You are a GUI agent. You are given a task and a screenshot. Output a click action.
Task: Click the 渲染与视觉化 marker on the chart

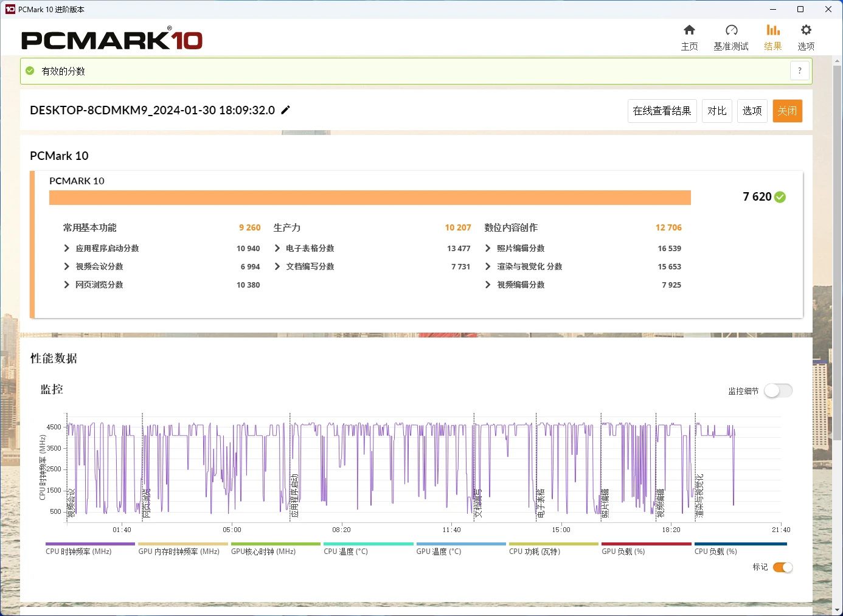coord(699,496)
